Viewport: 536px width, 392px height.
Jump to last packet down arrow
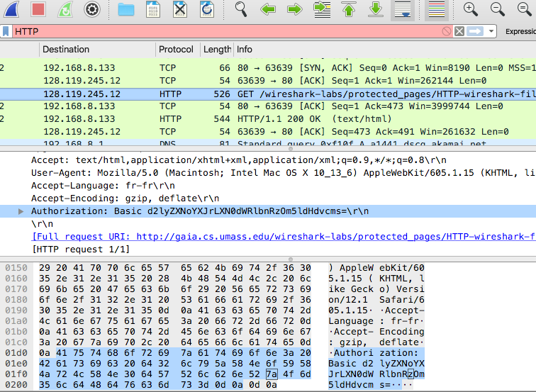376,9
